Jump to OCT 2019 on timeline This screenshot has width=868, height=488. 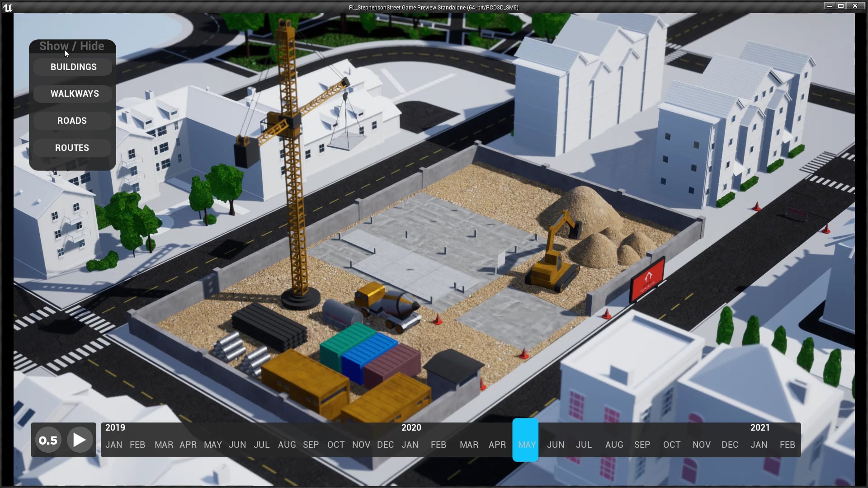tap(336, 445)
